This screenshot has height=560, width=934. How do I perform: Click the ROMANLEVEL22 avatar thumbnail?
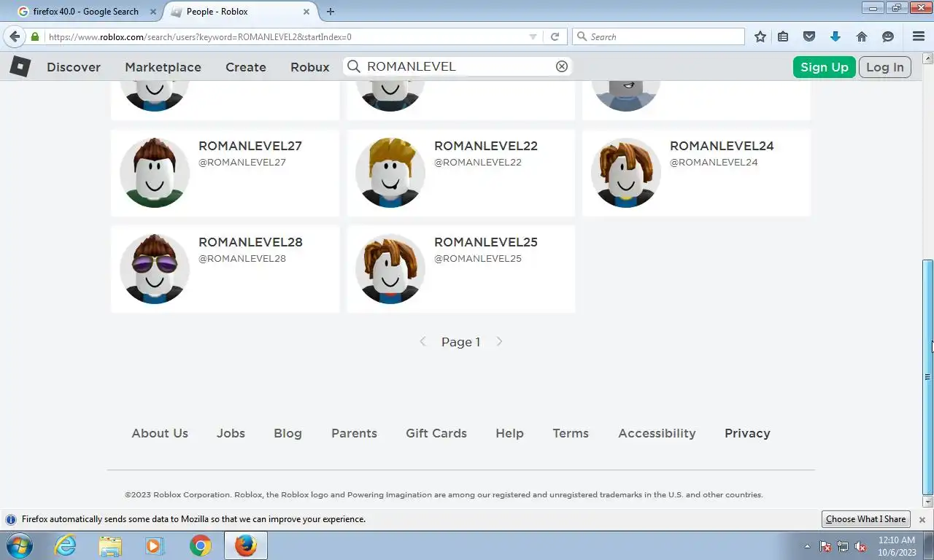(x=390, y=173)
